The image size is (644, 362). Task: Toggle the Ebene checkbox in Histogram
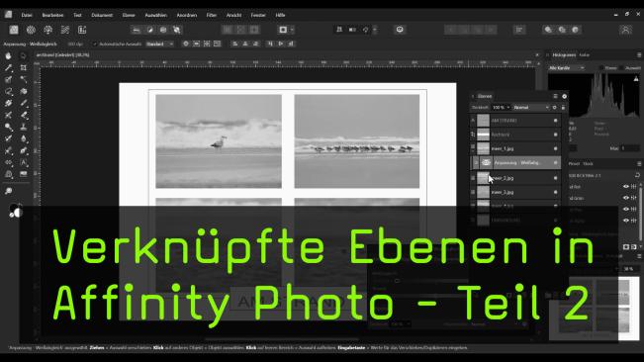tap(600, 67)
